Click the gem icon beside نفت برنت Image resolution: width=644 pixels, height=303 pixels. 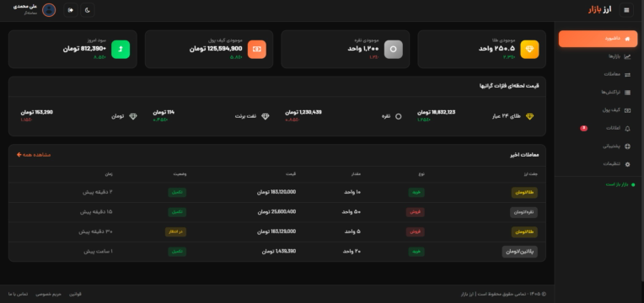(x=266, y=116)
